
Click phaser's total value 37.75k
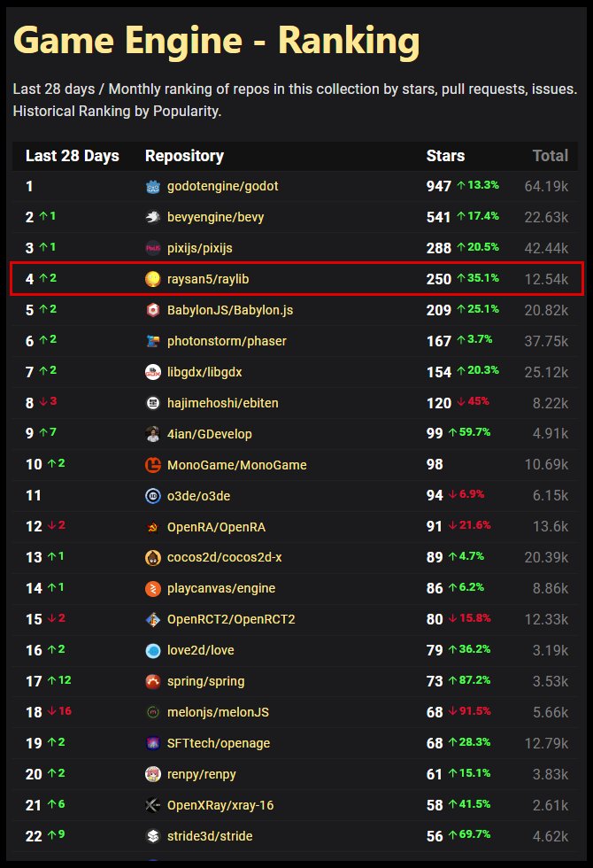click(x=546, y=342)
